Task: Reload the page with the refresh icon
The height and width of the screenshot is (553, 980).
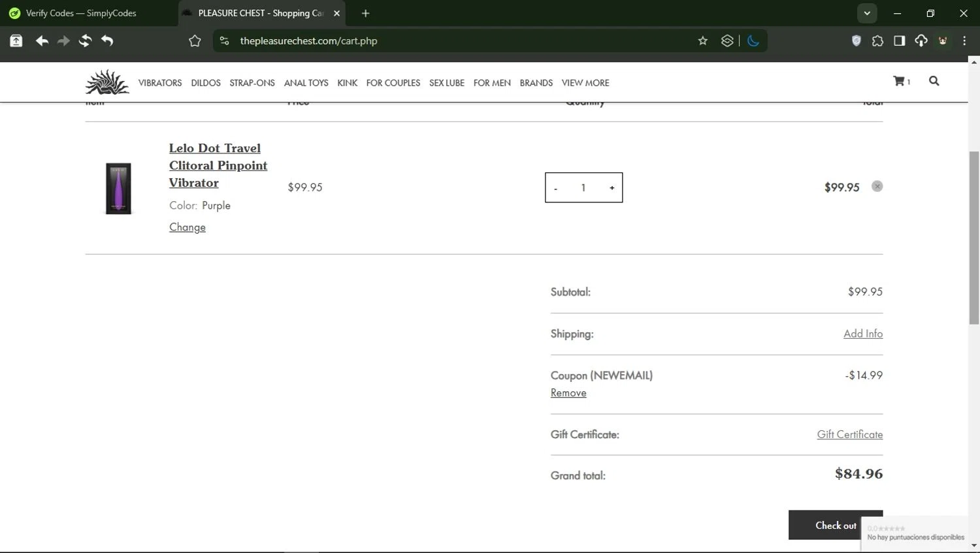Action: 85,41
